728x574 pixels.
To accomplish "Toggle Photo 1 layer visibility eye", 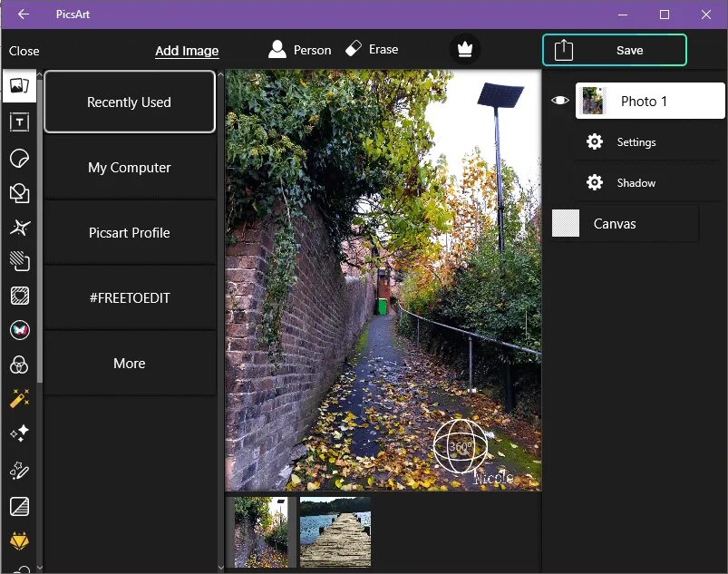I will coord(560,101).
